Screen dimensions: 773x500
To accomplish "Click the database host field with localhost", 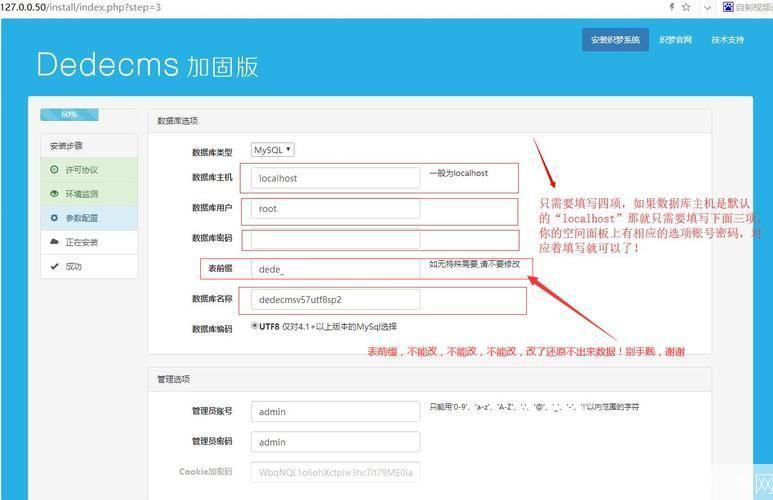I will pos(335,178).
